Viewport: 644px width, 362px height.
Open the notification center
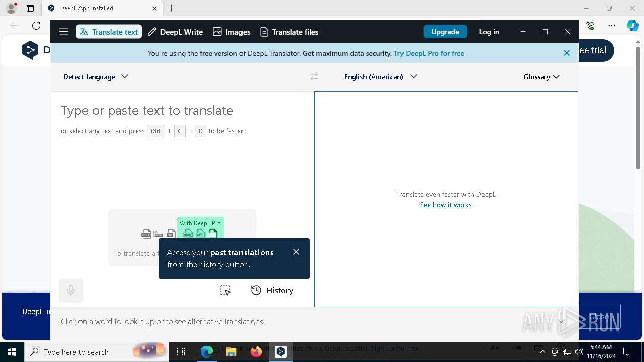click(627, 352)
